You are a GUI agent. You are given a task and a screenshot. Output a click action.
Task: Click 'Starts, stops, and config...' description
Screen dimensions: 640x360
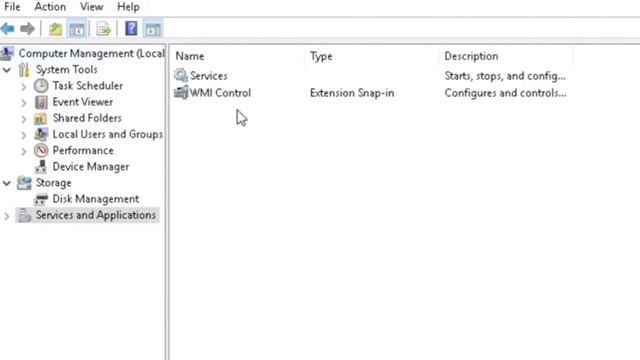505,76
